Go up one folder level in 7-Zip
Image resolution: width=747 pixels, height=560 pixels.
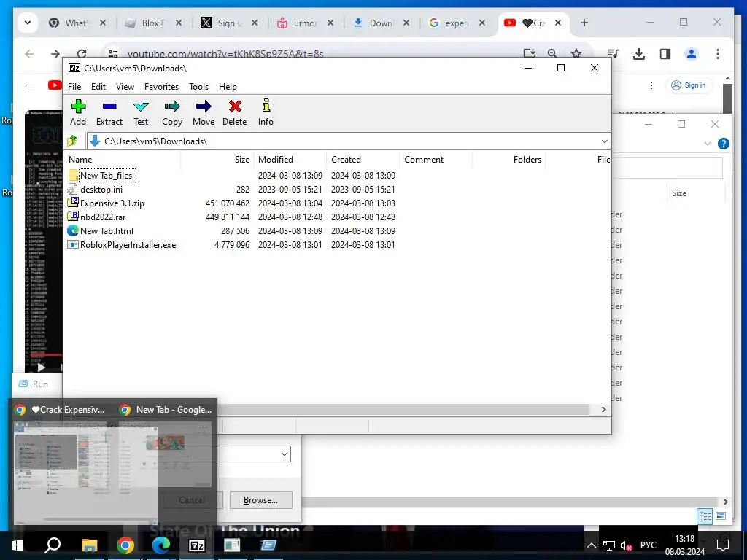pyautogui.click(x=72, y=141)
